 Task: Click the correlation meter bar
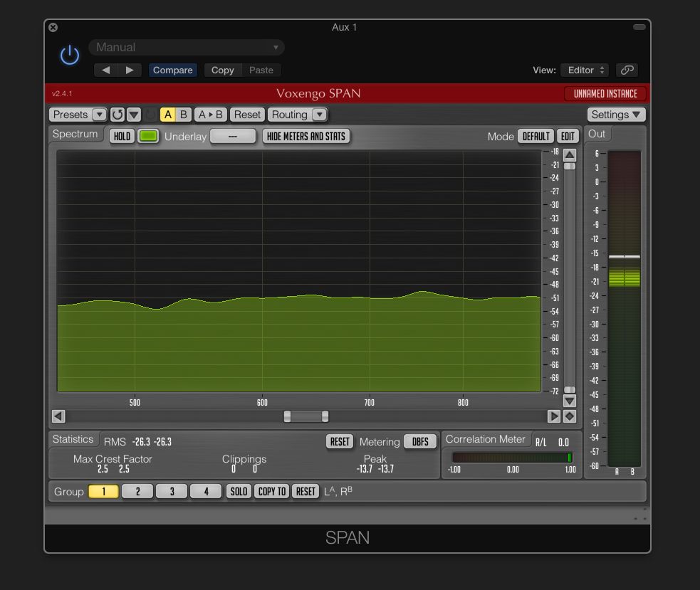(x=513, y=458)
